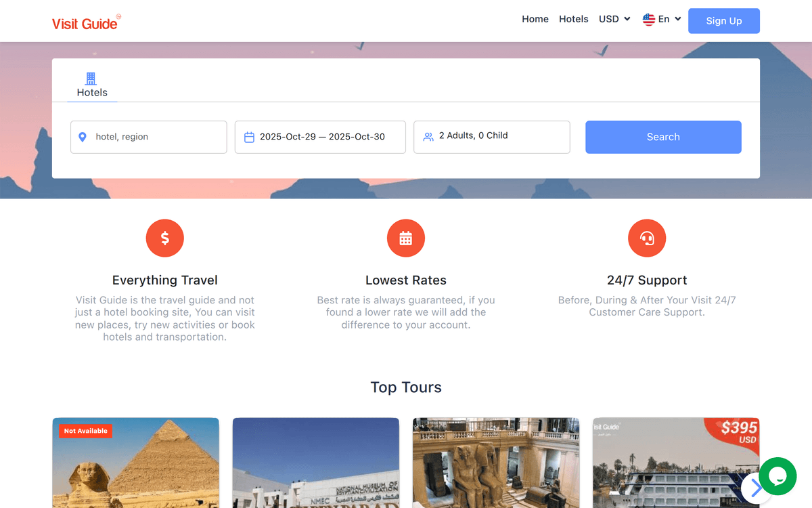
Task: Click the chevron next to En
Action: coord(677,19)
